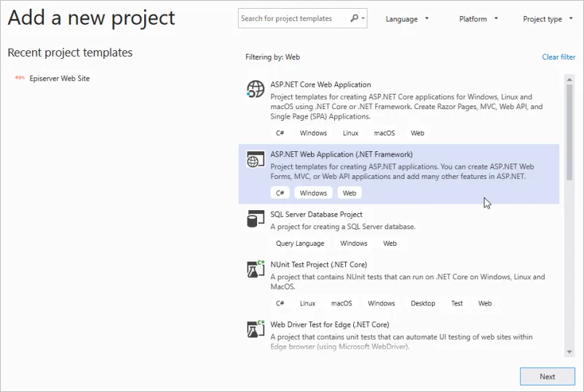This screenshot has height=392, width=584.
Task: Click the SQL Server Database Project icon
Action: coord(256,219)
